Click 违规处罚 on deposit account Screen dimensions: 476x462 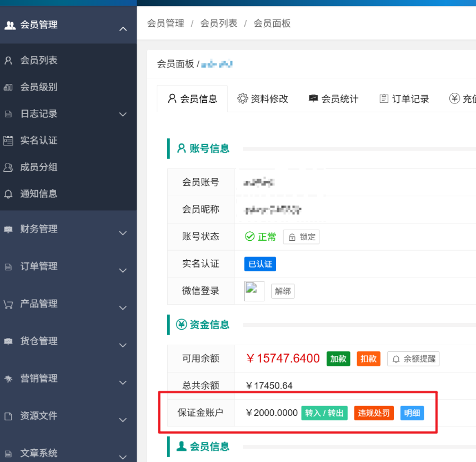point(374,413)
